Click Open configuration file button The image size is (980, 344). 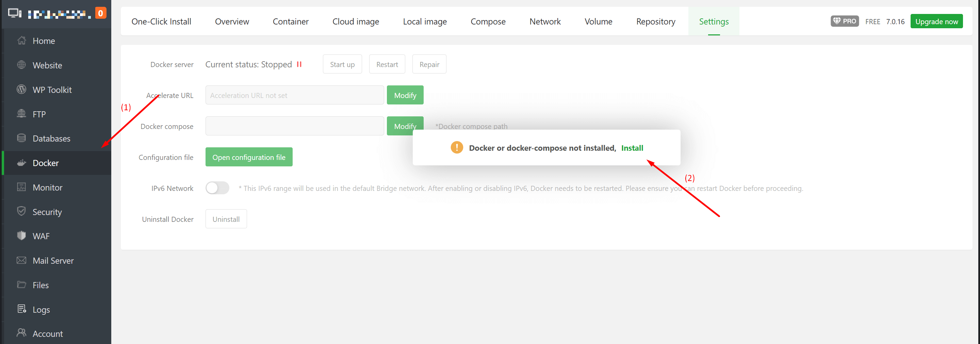tap(249, 157)
